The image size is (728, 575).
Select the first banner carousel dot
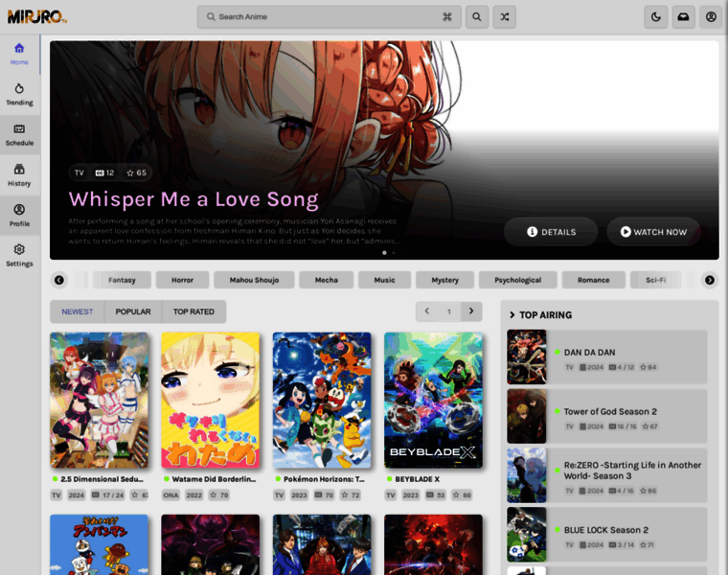tap(384, 253)
